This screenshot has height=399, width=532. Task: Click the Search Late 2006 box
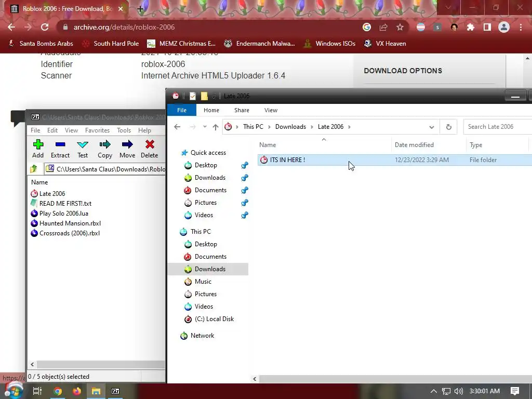tap(497, 127)
